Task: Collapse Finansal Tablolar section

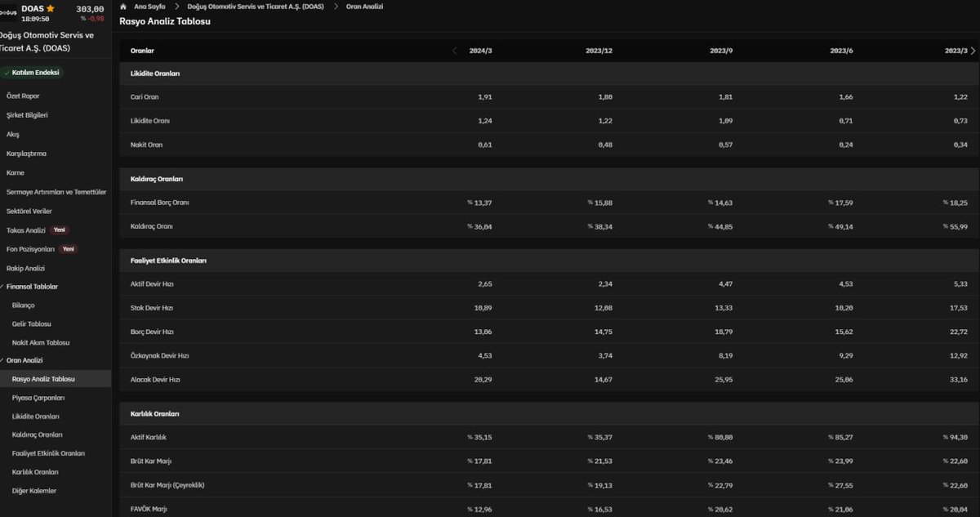Action: click(32, 287)
